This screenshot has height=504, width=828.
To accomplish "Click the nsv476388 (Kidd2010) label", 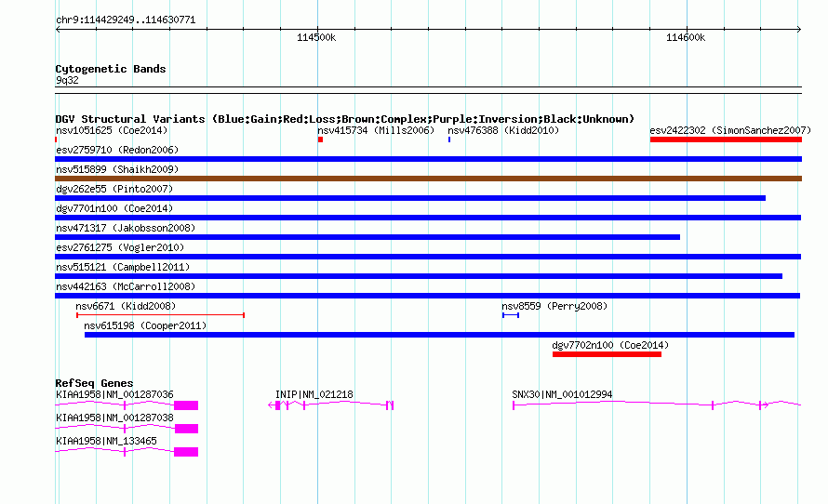I will [x=503, y=130].
